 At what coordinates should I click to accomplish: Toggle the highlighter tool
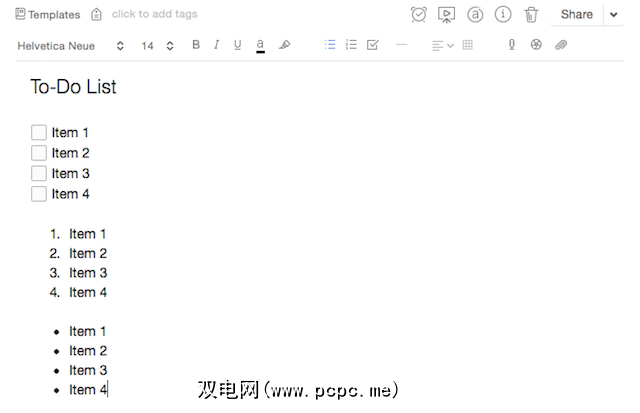click(284, 44)
